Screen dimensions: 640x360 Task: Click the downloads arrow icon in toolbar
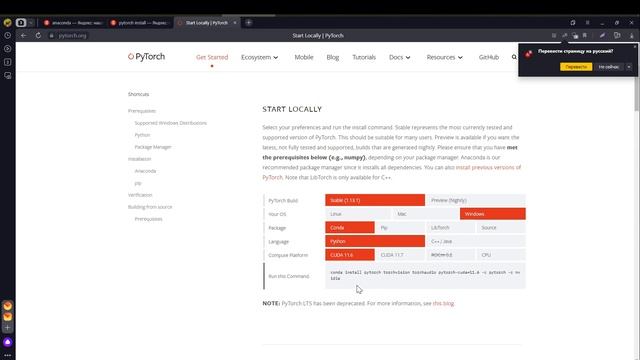point(631,36)
